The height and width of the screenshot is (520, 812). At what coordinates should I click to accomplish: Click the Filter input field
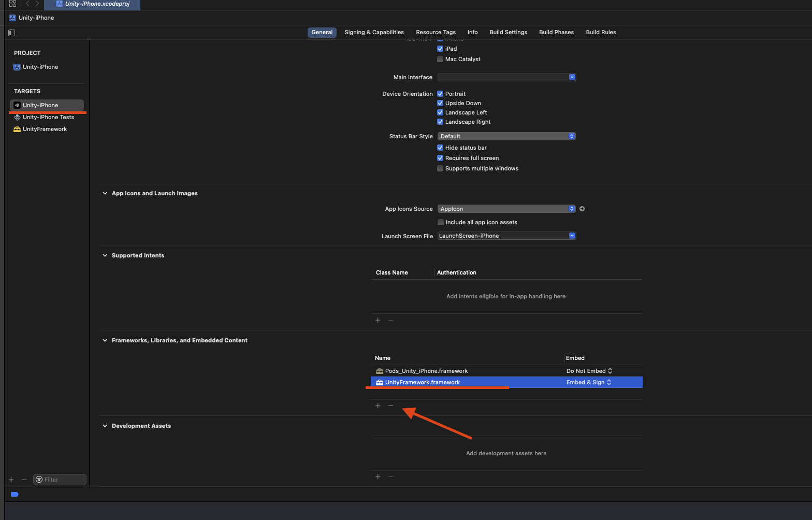pyautogui.click(x=60, y=480)
